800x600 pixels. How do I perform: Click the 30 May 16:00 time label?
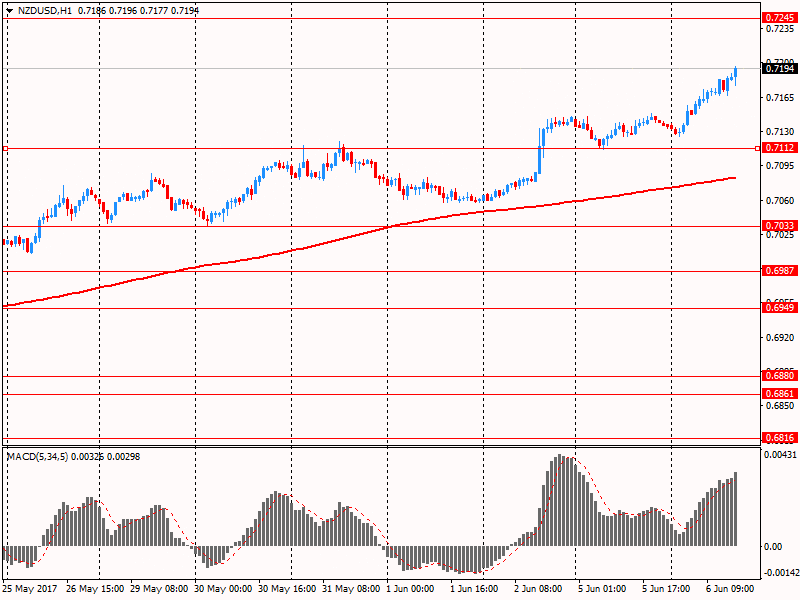287,589
